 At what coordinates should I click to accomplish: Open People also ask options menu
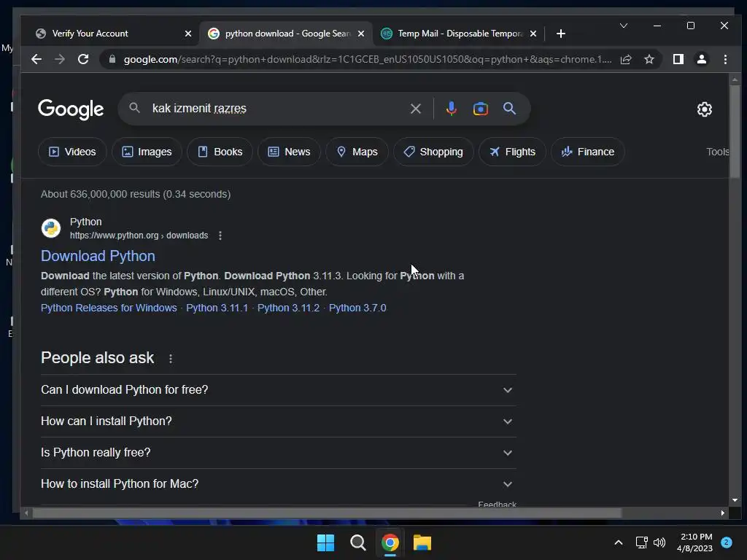point(171,359)
